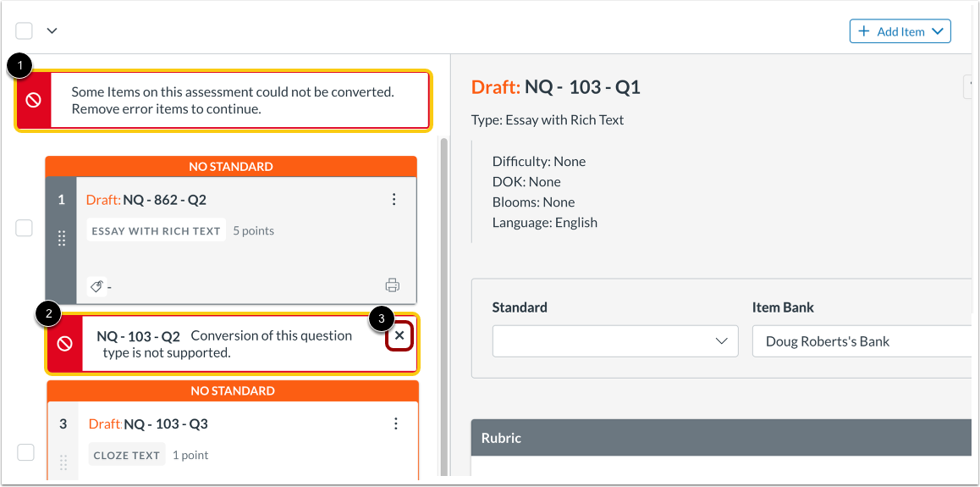Click the error icon on conversion alert banner
The image size is (980, 487).
[33, 100]
